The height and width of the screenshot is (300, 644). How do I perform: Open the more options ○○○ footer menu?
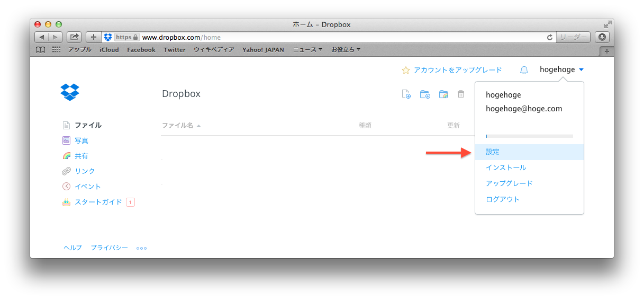[141, 248]
